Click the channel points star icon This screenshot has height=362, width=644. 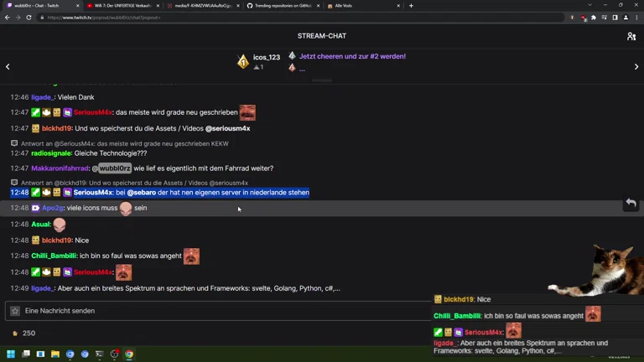point(14,311)
